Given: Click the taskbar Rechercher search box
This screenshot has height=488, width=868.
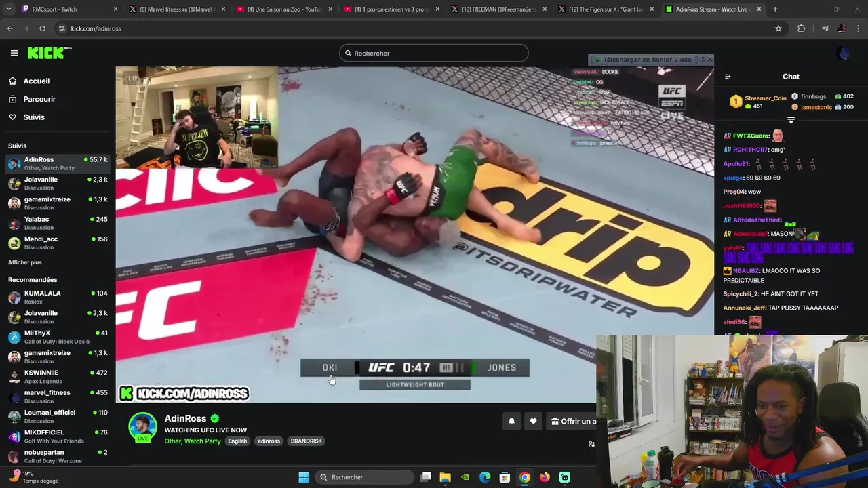Looking at the screenshot, I should tap(364, 477).
